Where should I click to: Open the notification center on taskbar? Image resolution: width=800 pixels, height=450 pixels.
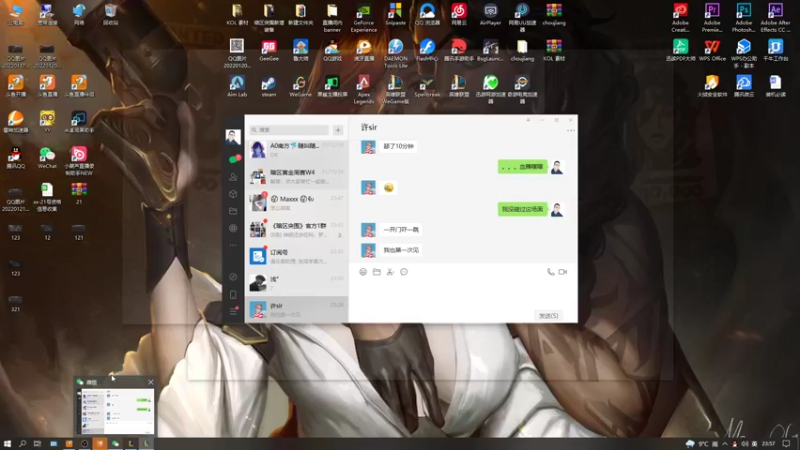pyautogui.click(x=786, y=443)
